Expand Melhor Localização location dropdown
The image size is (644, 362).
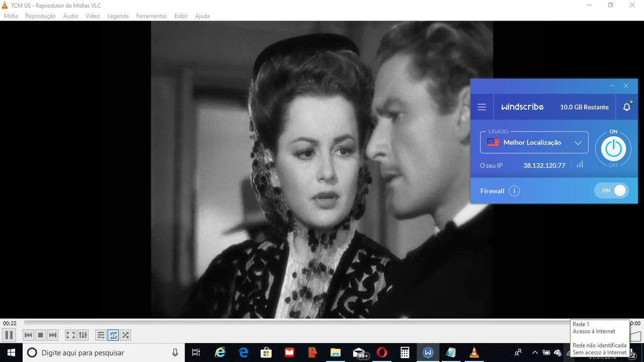point(534,142)
